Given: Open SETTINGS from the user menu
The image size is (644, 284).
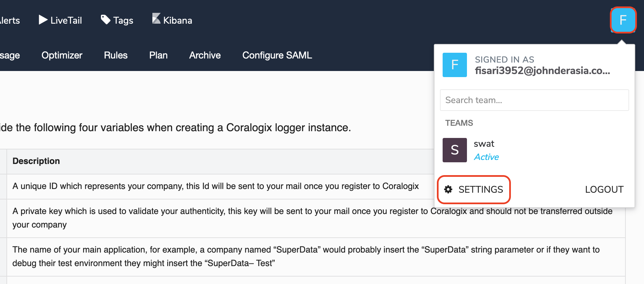Looking at the screenshot, I should click(x=480, y=189).
